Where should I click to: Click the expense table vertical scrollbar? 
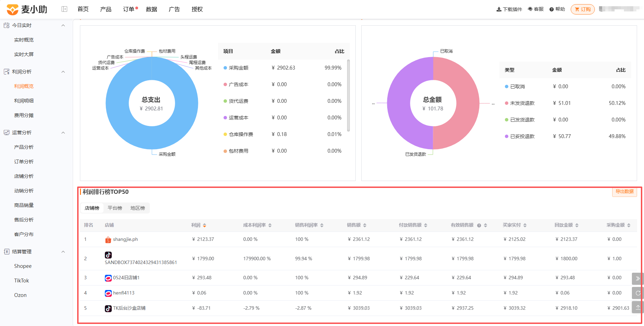click(348, 96)
